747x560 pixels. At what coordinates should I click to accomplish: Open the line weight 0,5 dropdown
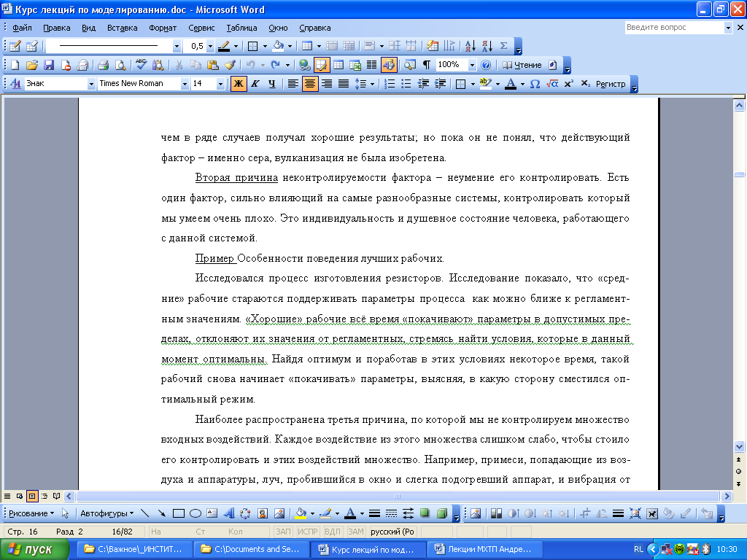point(210,46)
